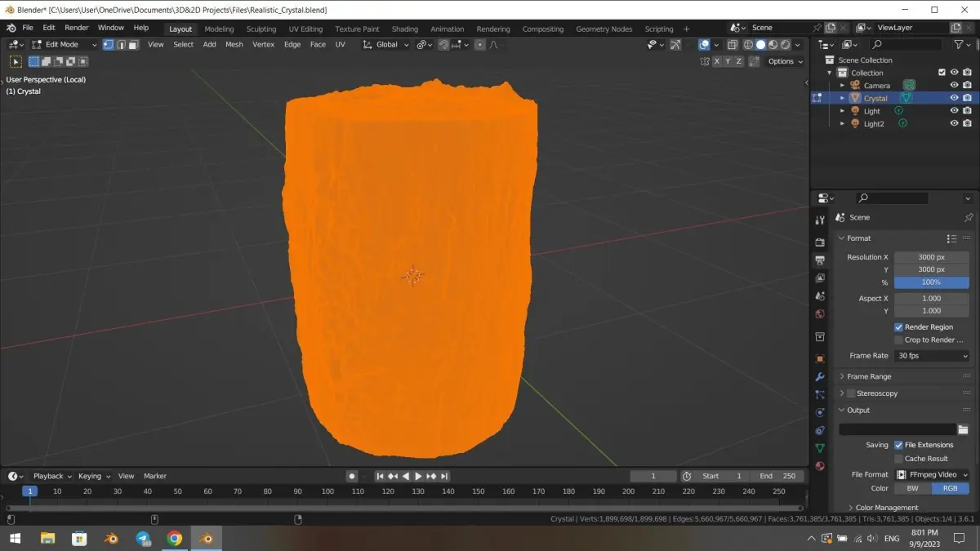Viewport: 980px width, 551px height.
Task: Uncheck Render Region checkbox
Action: click(898, 327)
